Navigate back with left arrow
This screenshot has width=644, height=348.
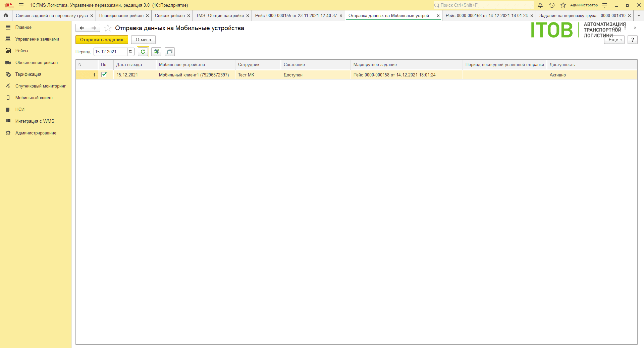coord(82,28)
